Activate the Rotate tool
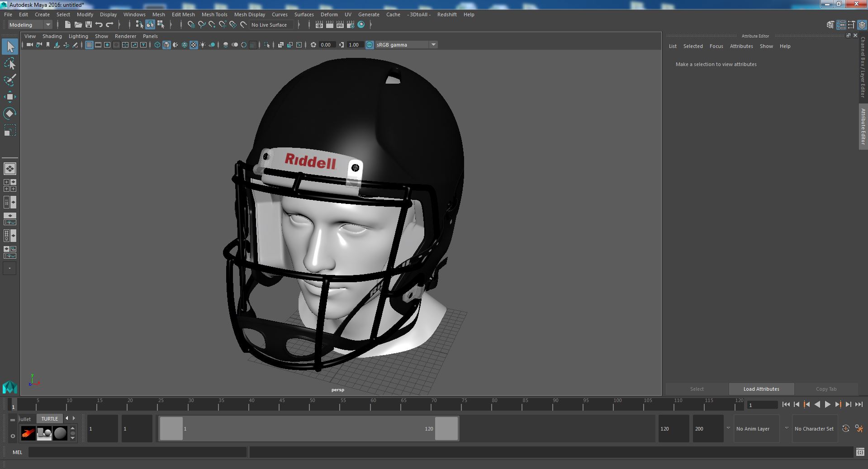The width and height of the screenshot is (868, 469). click(10, 113)
